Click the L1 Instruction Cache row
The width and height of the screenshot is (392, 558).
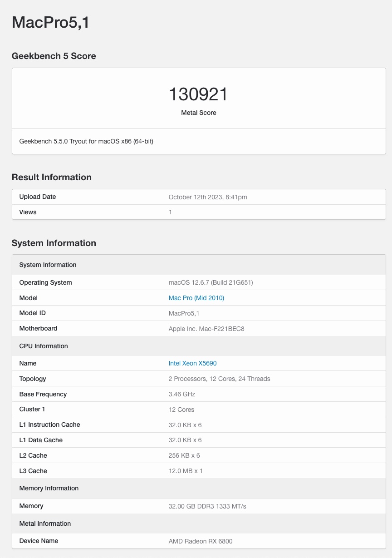(199, 425)
